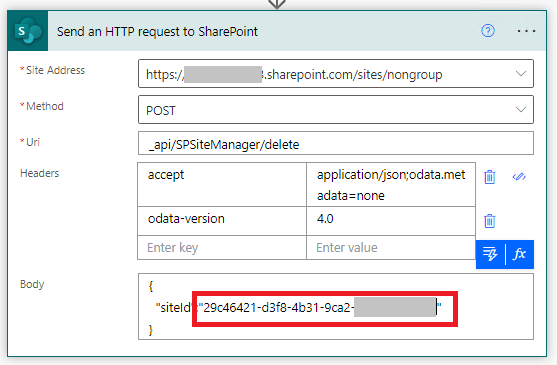Click the Method label
557x365 pixels.
(x=45, y=106)
